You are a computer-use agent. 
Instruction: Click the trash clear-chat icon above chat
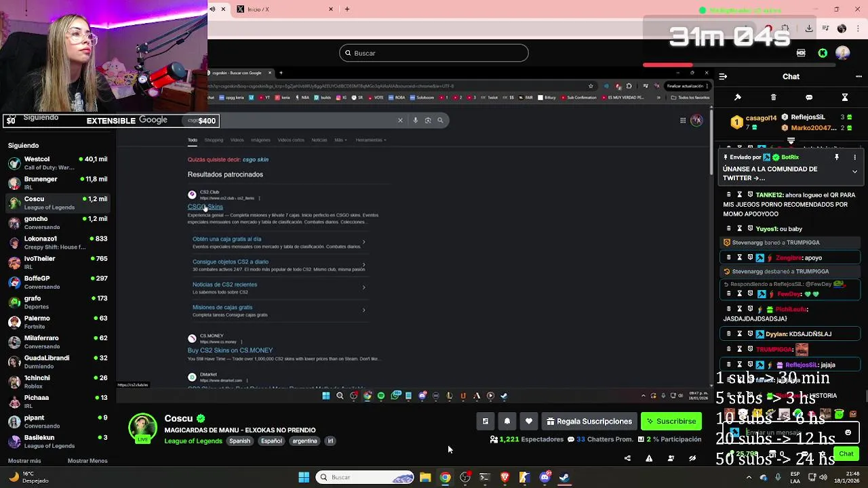(x=773, y=98)
